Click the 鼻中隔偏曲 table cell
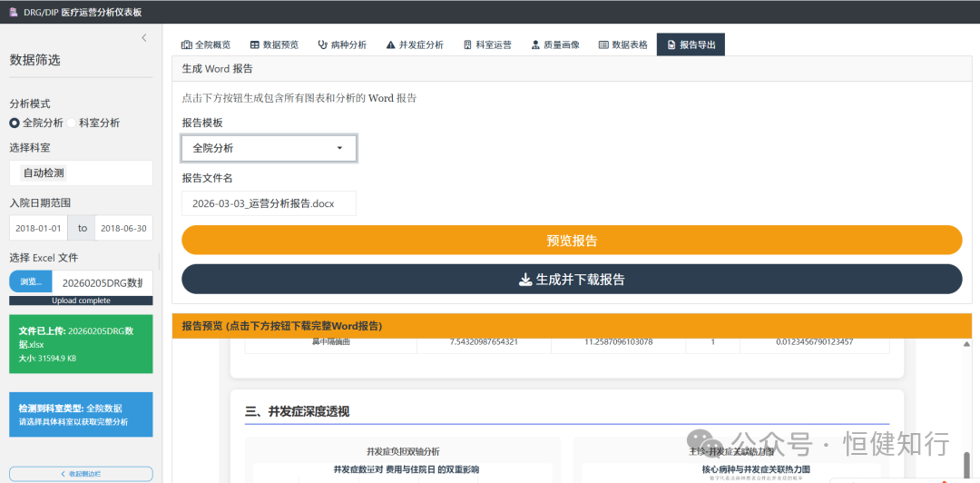Screen dimensions: 980x483 [x=330, y=341]
